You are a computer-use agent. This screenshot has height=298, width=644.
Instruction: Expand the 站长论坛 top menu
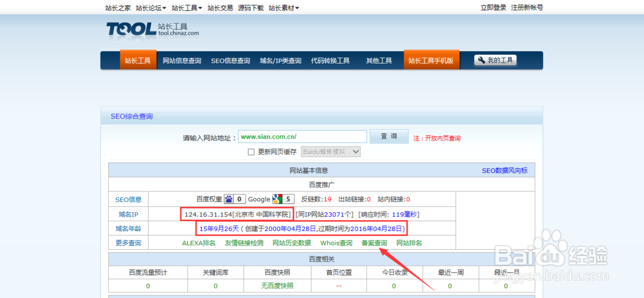(151, 7)
